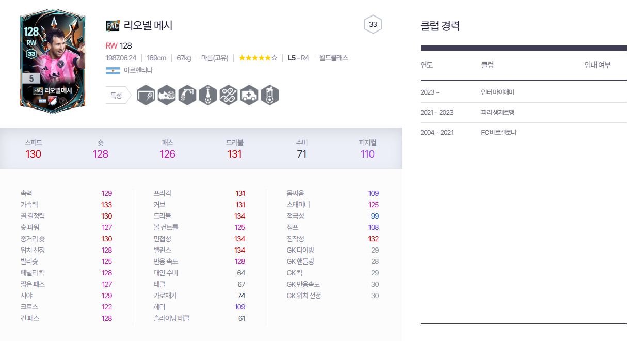Click the hexagon badge showing 33
644x341 pixels.
click(x=373, y=24)
